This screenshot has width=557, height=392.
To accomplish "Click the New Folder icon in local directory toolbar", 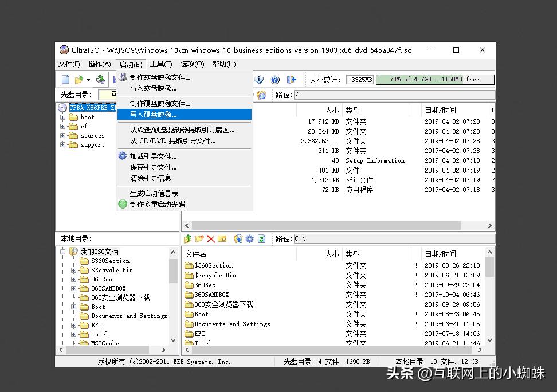I will coord(199,239).
